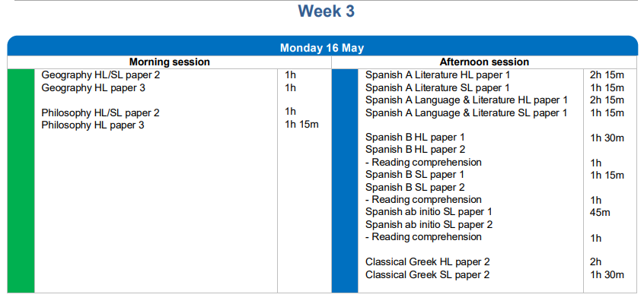
Task: Click the Week 3 heading
Action: 326,11
